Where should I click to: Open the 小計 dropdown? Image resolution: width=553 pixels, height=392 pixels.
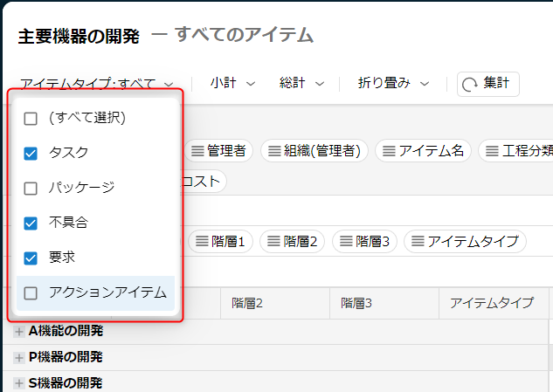(x=232, y=84)
